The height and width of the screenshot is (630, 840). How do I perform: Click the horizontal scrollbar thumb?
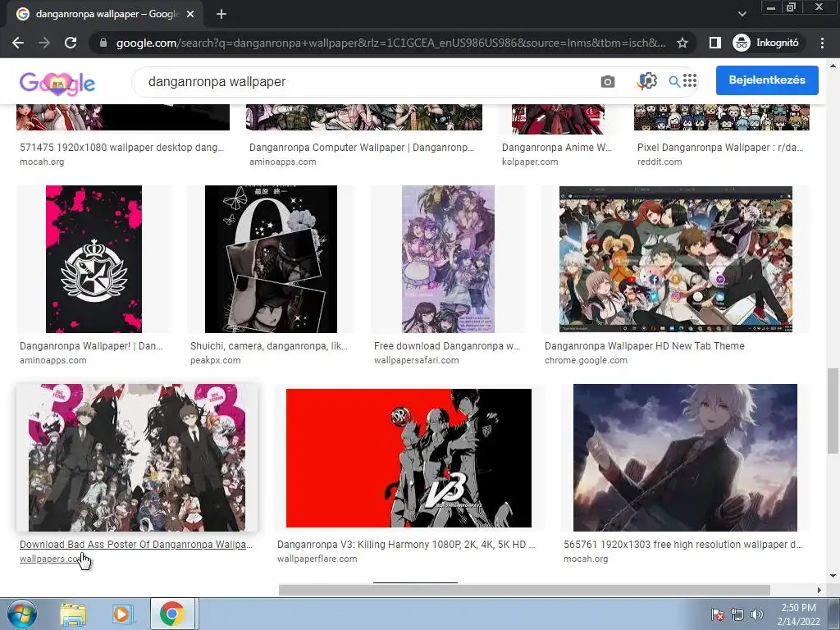pos(524,590)
